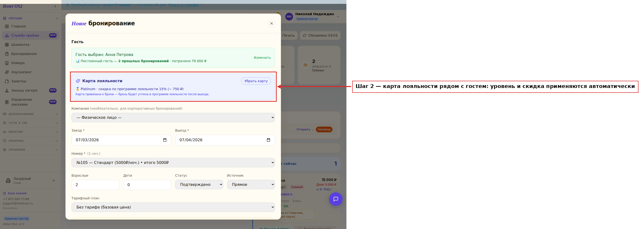Open Шахматка in the sidebar

[x=31, y=45]
